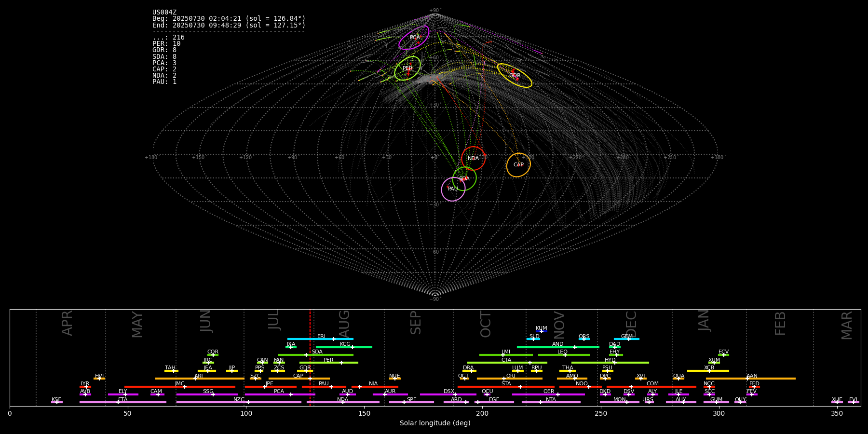Click the KUM shower label on timeline
Screen dimensions: 868x434
[542, 328]
